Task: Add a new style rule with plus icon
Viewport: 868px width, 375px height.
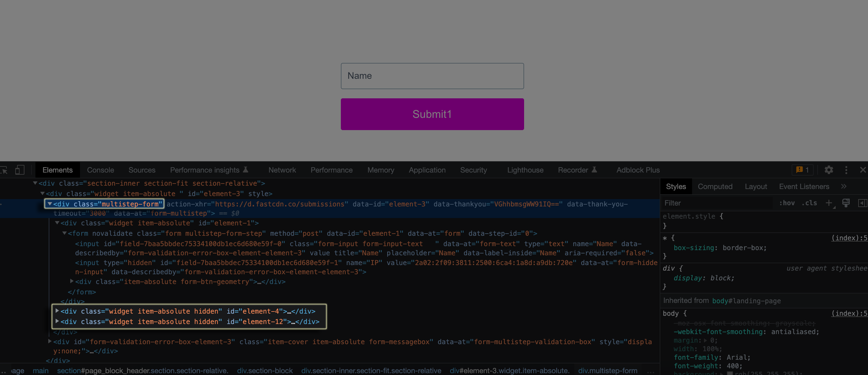Action: click(x=829, y=203)
